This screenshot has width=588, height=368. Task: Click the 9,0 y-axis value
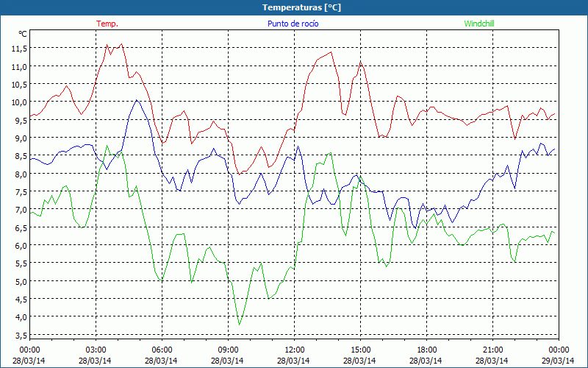(21, 138)
